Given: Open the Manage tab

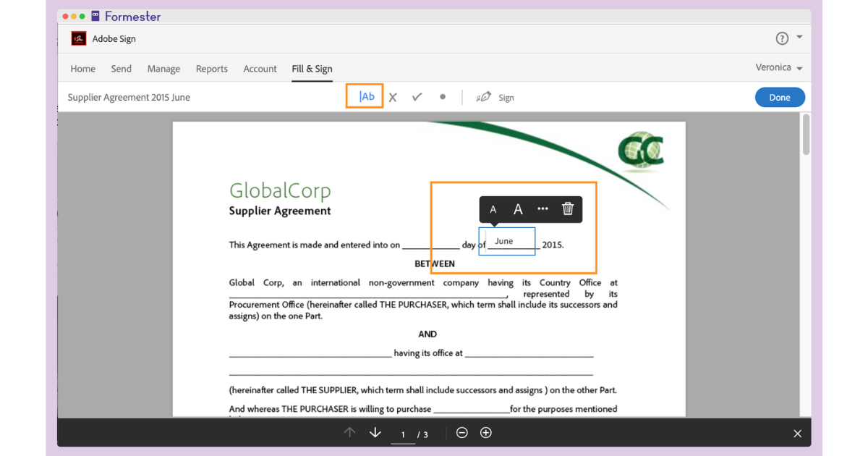Looking at the screenshot, I should (163, 69).
